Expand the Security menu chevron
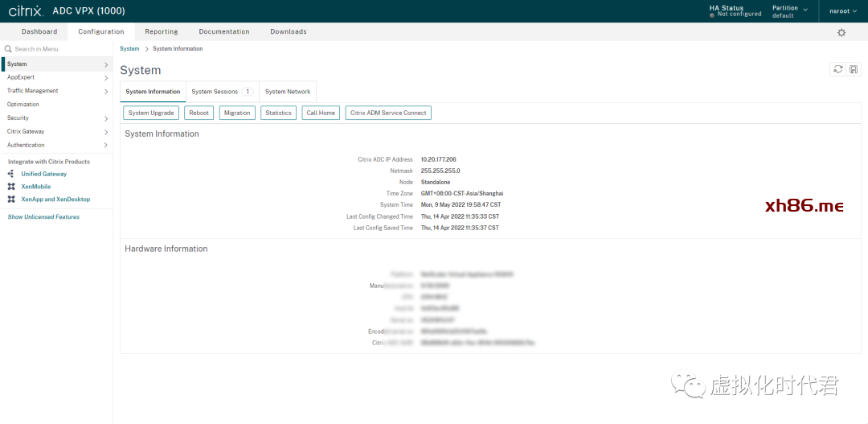This screenshot has height=424, width=868. pos(106,118)
